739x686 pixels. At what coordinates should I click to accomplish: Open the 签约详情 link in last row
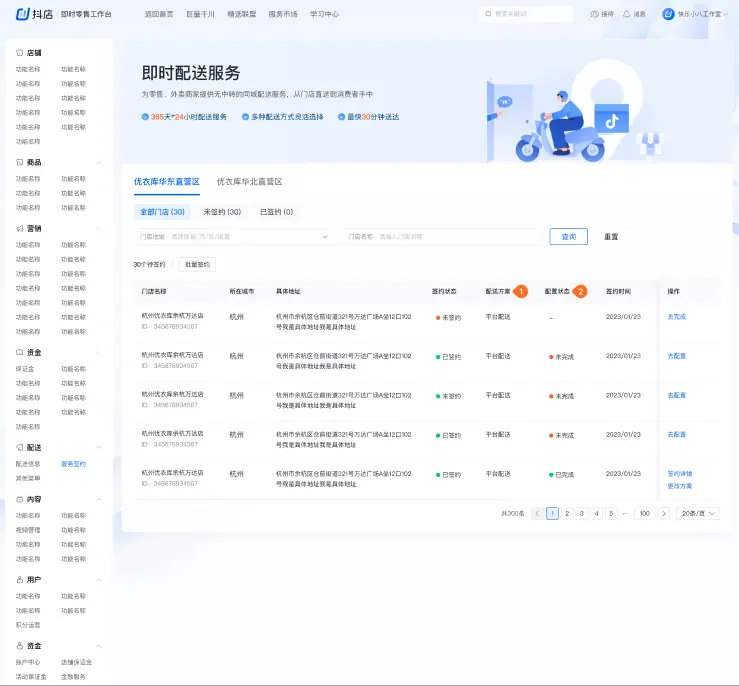point(680,474)
